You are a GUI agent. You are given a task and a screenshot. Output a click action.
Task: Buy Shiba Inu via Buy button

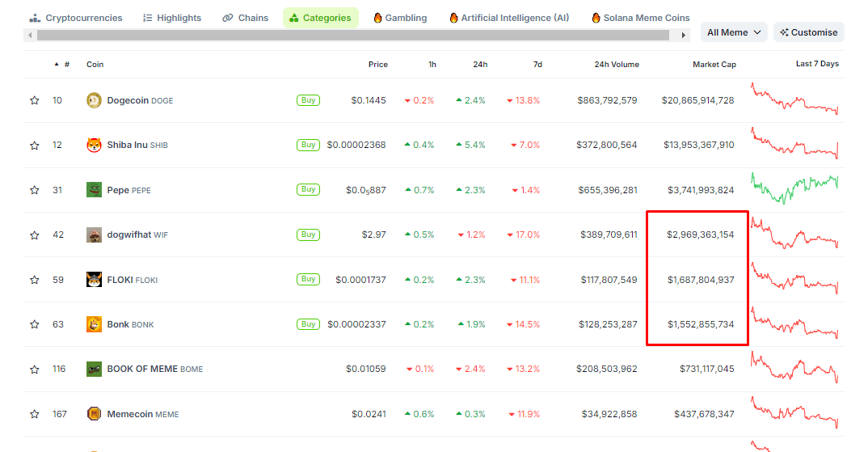coord(309,145)
